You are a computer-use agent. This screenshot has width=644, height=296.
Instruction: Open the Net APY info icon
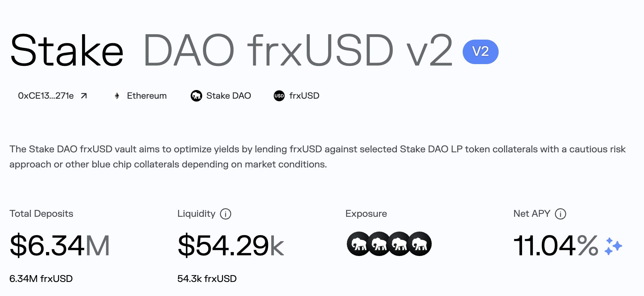pyautogui.click(x=561, y=214)
